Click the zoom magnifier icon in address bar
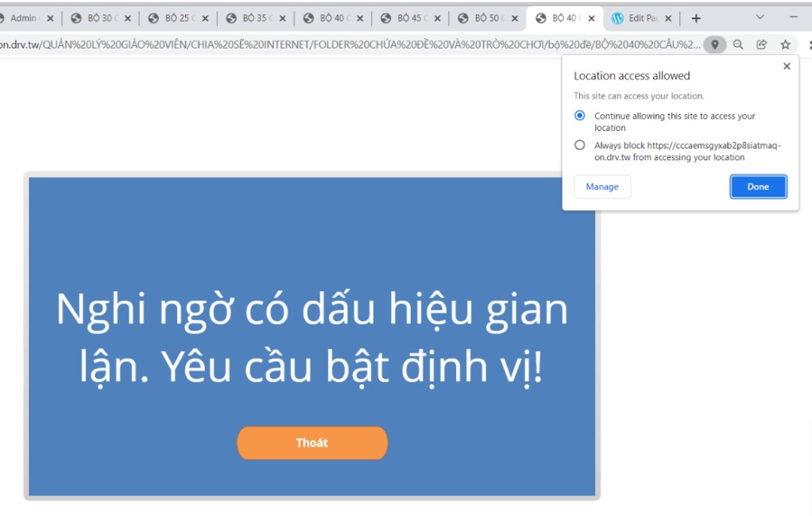Image resolution: width=812 pixels, height=516 pixels. 738,44
